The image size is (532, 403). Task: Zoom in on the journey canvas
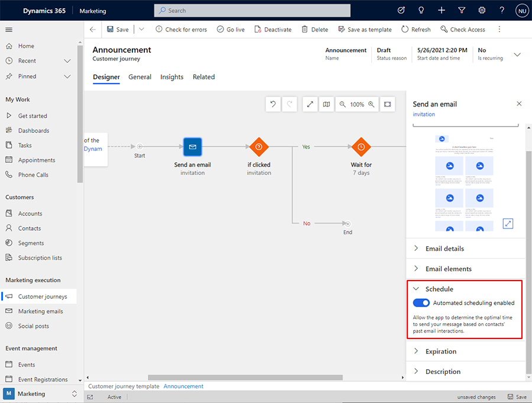tap(371, 104)
